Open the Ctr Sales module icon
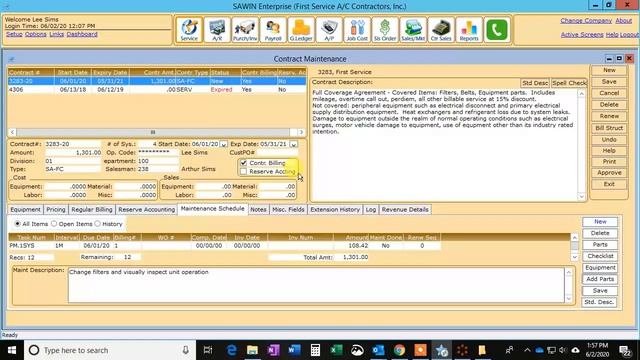The height and width of the screenshot is (360, 640). pos(441,30)
